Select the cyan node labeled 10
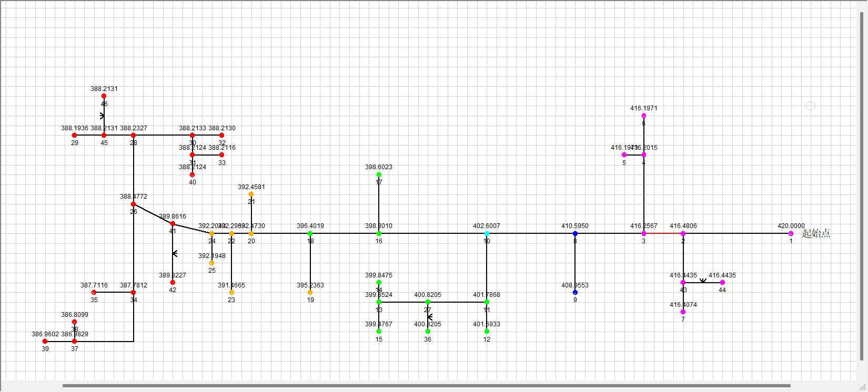 coord(487,233)
